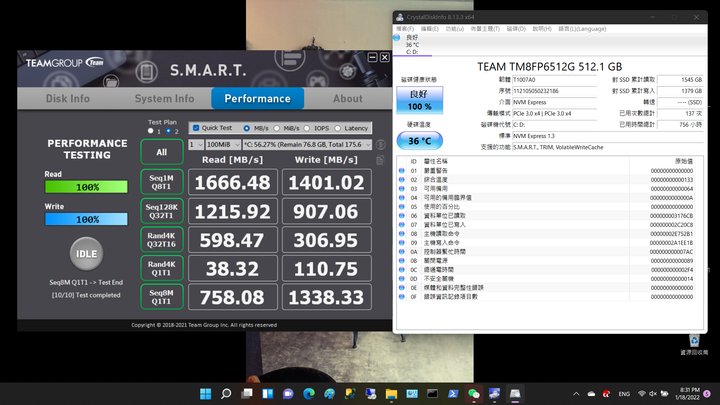Select the Latency display option

tap(338, 128)
